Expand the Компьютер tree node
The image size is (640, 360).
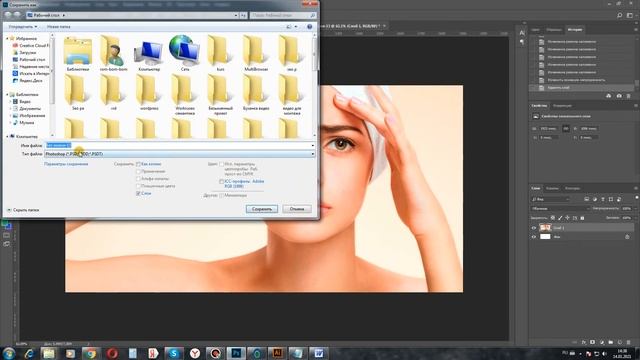[7, 136]
